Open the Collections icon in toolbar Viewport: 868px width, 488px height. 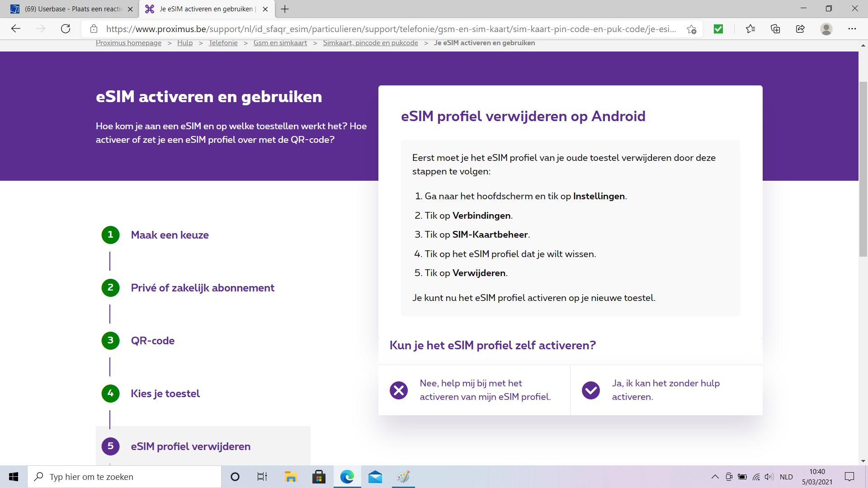pyautogui.click(x=775, y=29)
